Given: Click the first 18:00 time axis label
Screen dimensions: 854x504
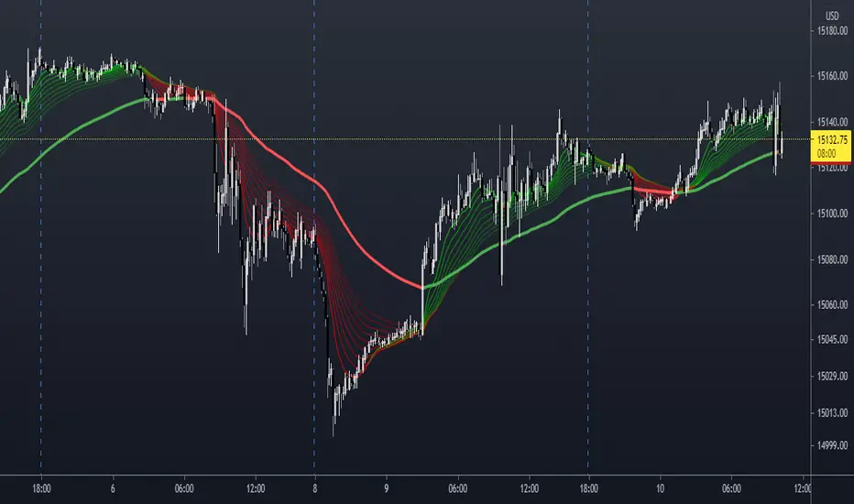Looking at the screenshot, I should pos(41,488).
